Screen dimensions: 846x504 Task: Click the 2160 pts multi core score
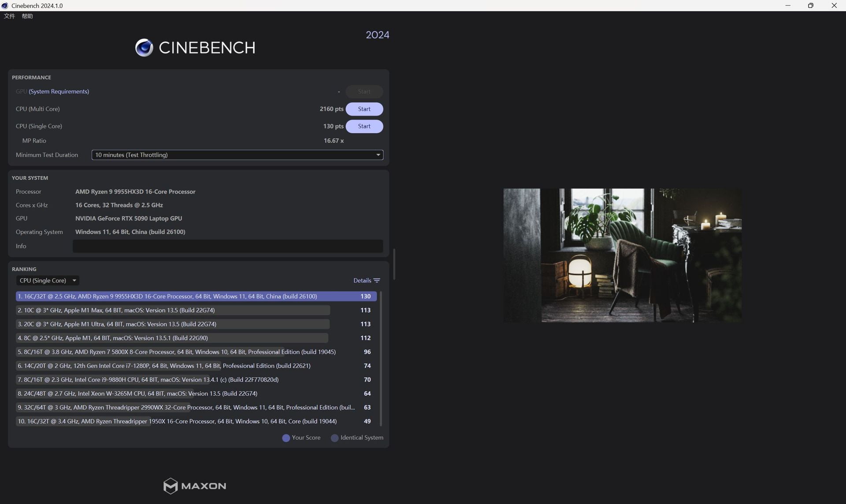(x=331, y=109)
